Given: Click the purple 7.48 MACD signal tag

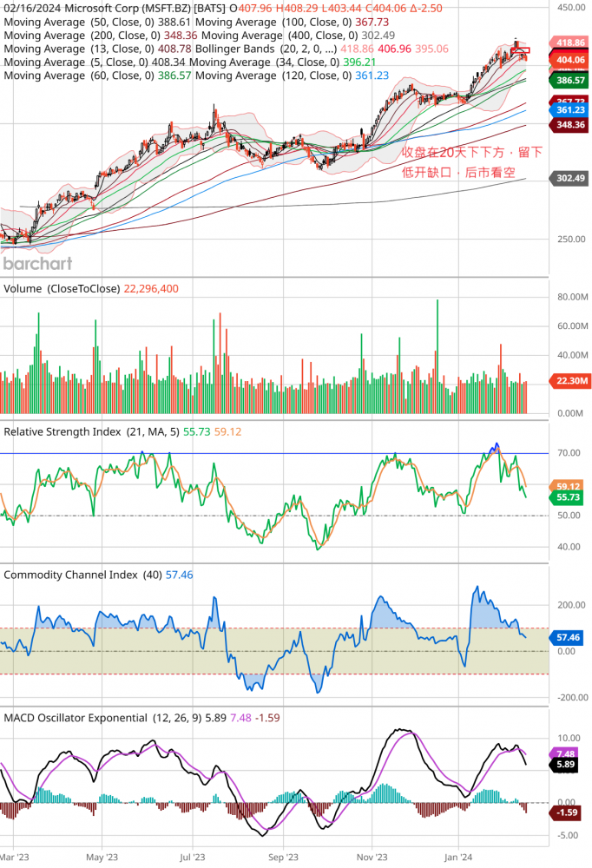Looking at the screenshot, I should click(564, 754).
